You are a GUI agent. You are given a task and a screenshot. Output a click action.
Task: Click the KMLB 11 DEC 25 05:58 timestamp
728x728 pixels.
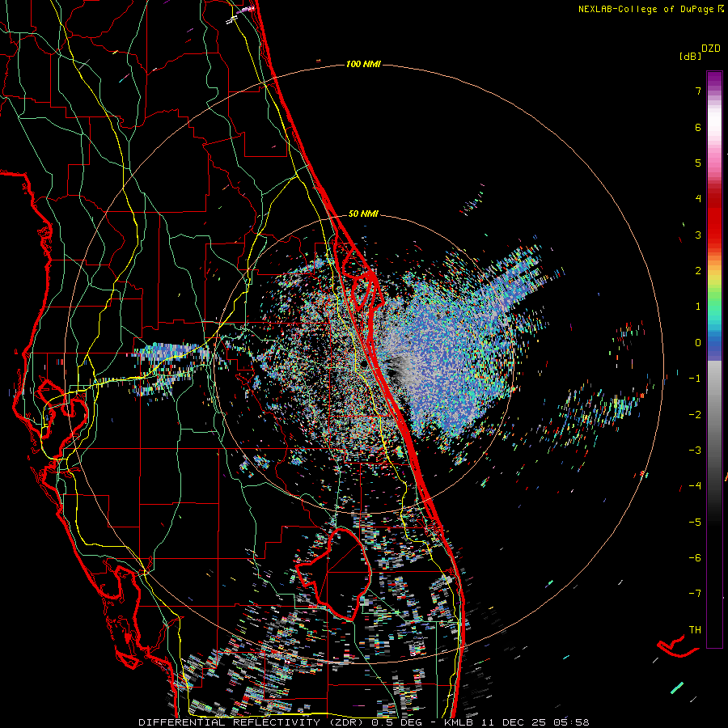[517, 722]
